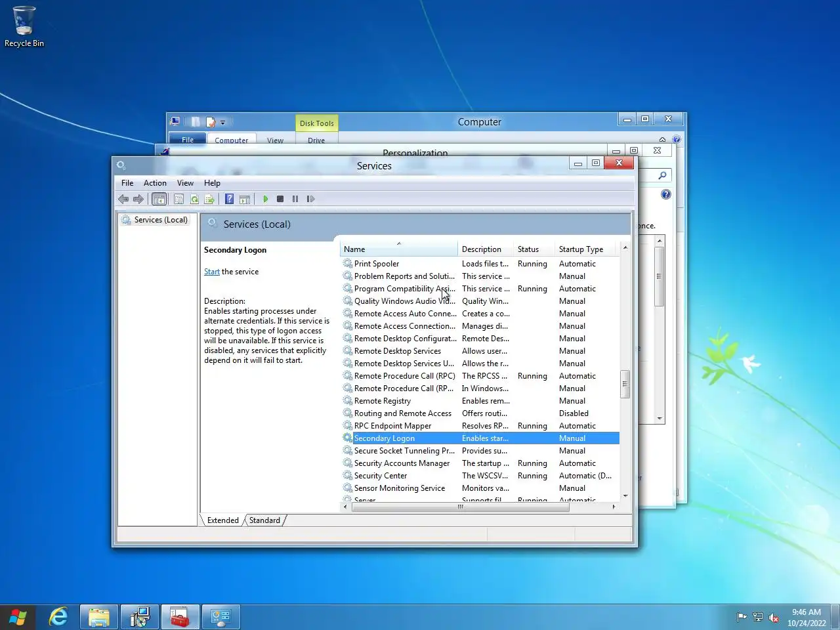Toggle the Show/Hide Action Pane toolbar icon
Viewport: 840px width, 630px height.
coord(245,199)
